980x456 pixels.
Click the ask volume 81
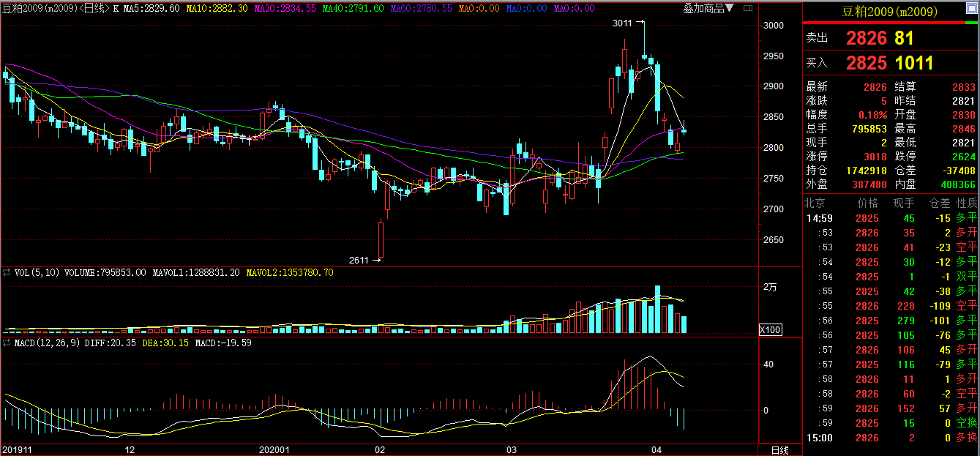coord(904,39)
